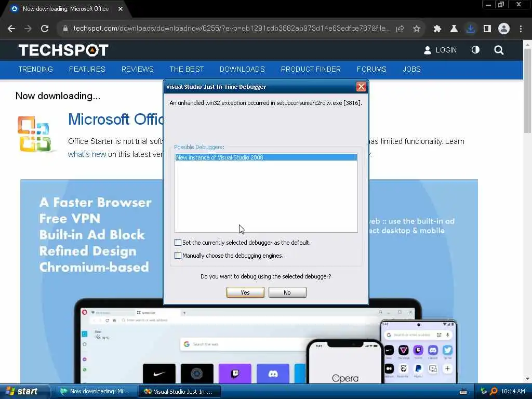Close the Now downloading browser tab
The height and width of the screenshot is (399, 532).
click(x=121, y=9)
